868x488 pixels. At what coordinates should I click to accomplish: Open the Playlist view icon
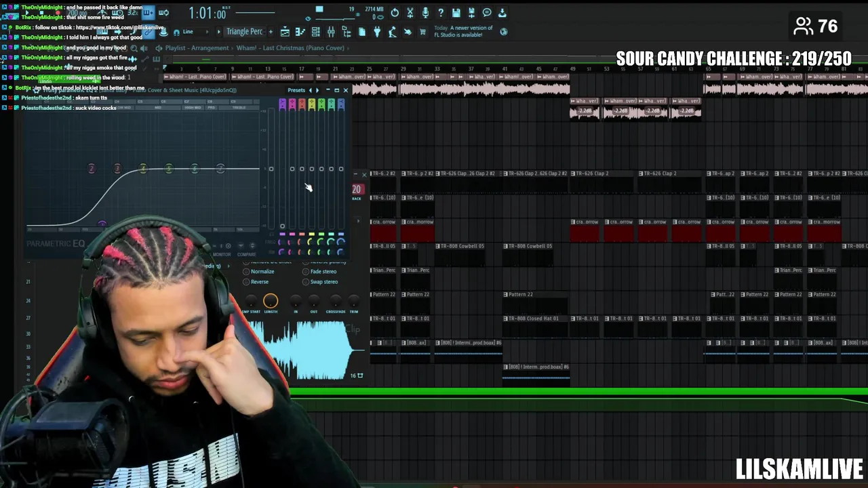coord(285,31)
